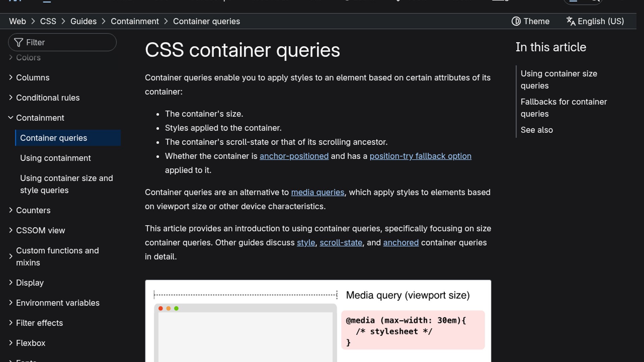Expand the Conditional rules section
644x362 pixels.
click(11, 98)
